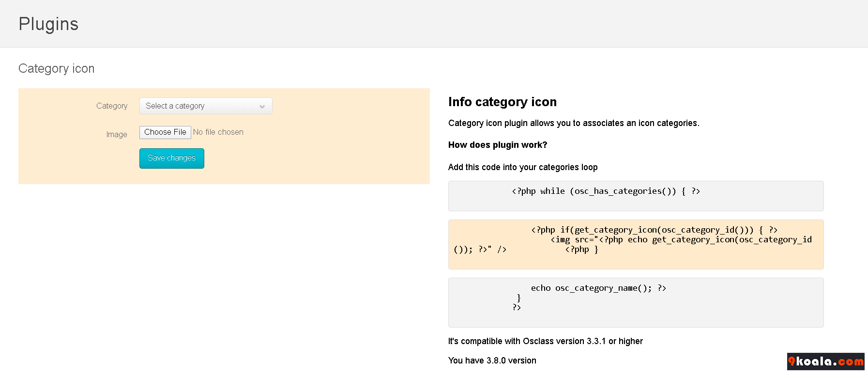Click the No file chosen text
Screen dimensions: 868x378
pos(218,132)
